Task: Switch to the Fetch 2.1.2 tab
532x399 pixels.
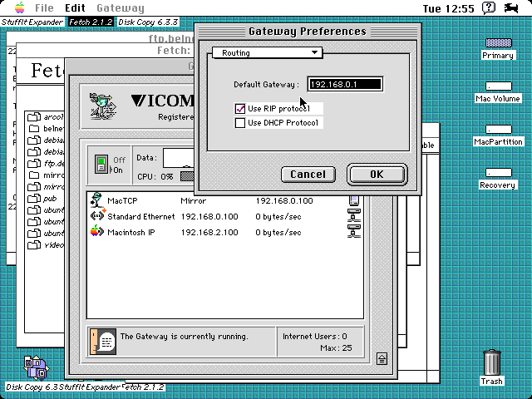Action: tap(91, 22)
